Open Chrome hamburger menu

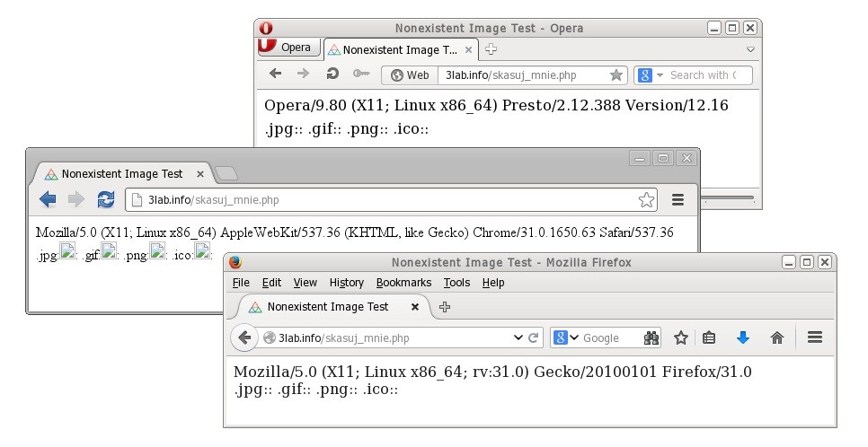point(678,199)
